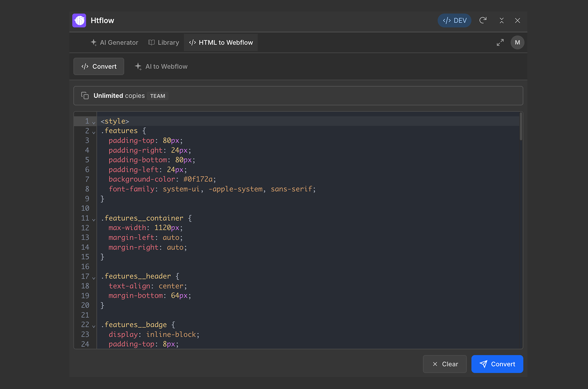Click the book icon on the Library tab

coord(151,42)
